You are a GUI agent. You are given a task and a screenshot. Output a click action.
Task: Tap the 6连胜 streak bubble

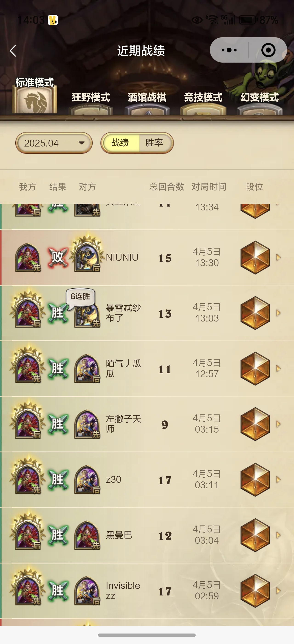[x=80, y=297]
